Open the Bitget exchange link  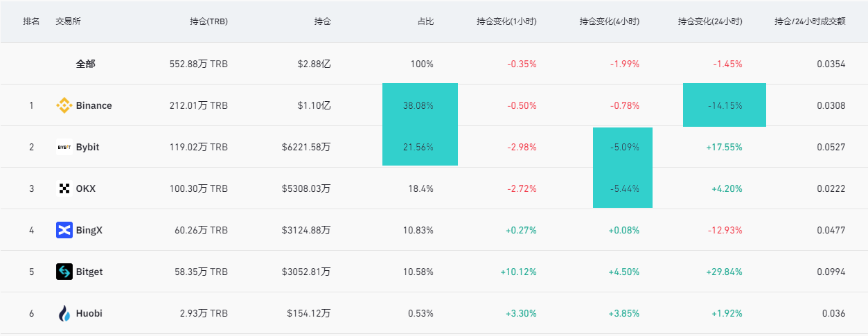tap(89, 272)
